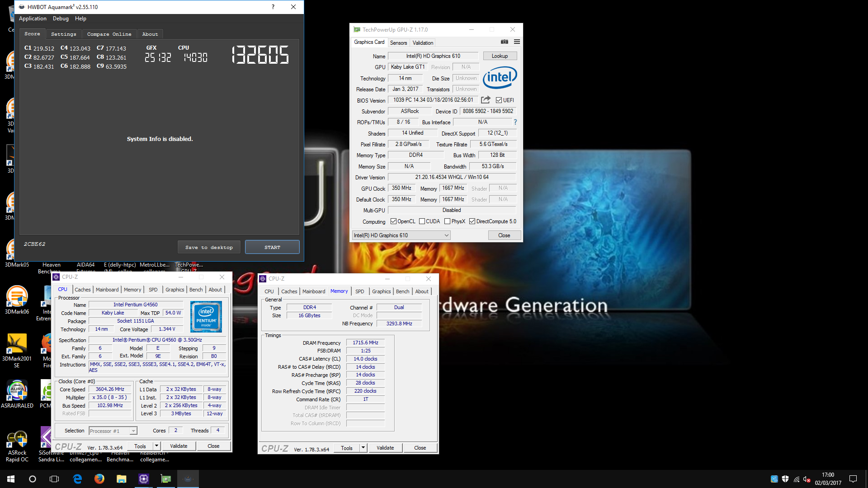Click the Cortana search circle on taskbar

pyautogui.click(x=33, y=479)
